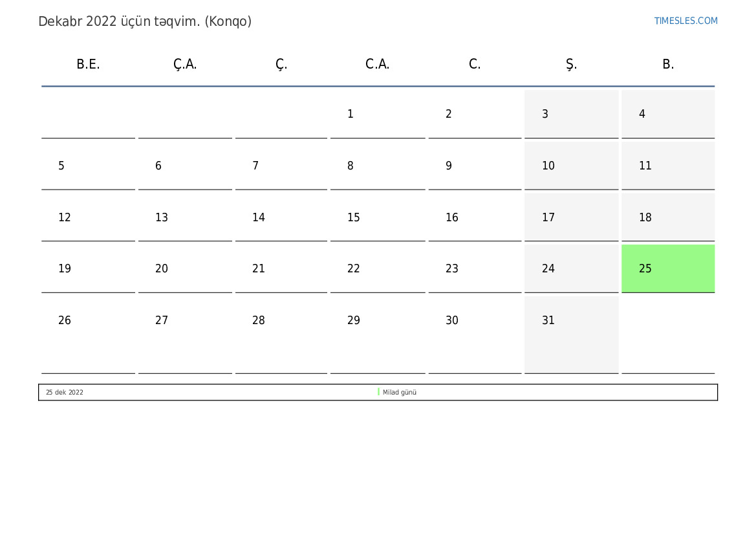Click the calendar title Dekabr 2022
Screen dimensions: 756x535
click(x=145, y=21)
